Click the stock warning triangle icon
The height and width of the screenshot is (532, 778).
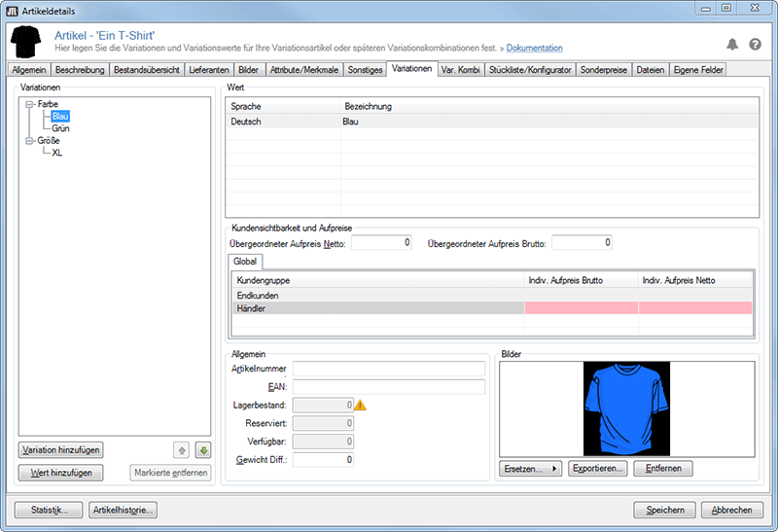362,405
